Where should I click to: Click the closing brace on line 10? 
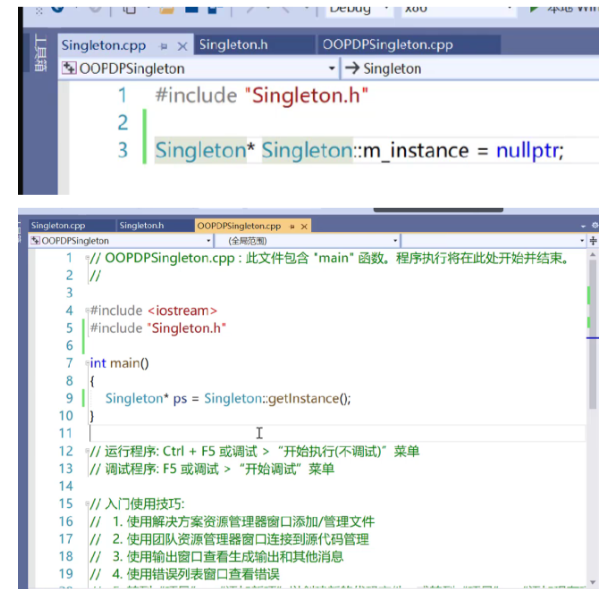point(92,416)
